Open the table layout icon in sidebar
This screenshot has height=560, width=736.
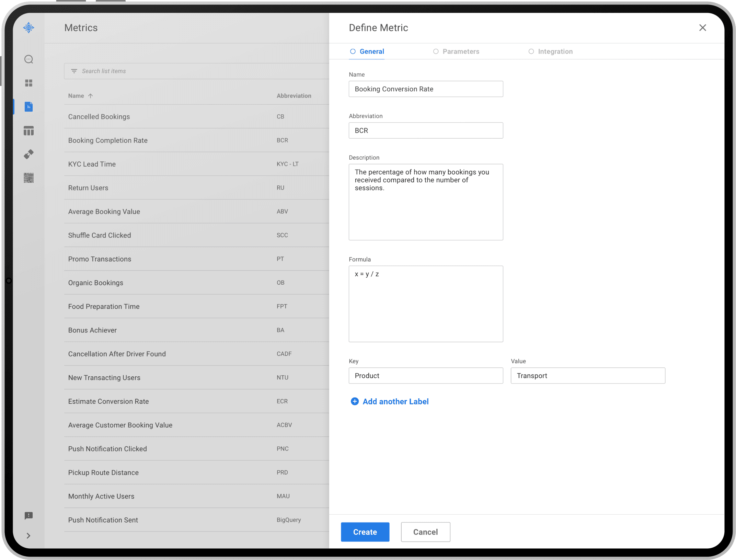tap(28, 130)
